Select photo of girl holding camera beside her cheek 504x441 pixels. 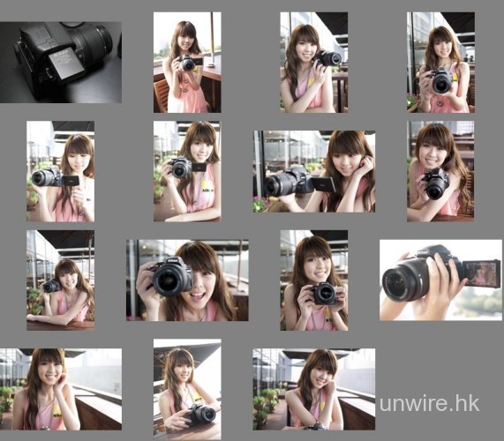pos(313,63)
